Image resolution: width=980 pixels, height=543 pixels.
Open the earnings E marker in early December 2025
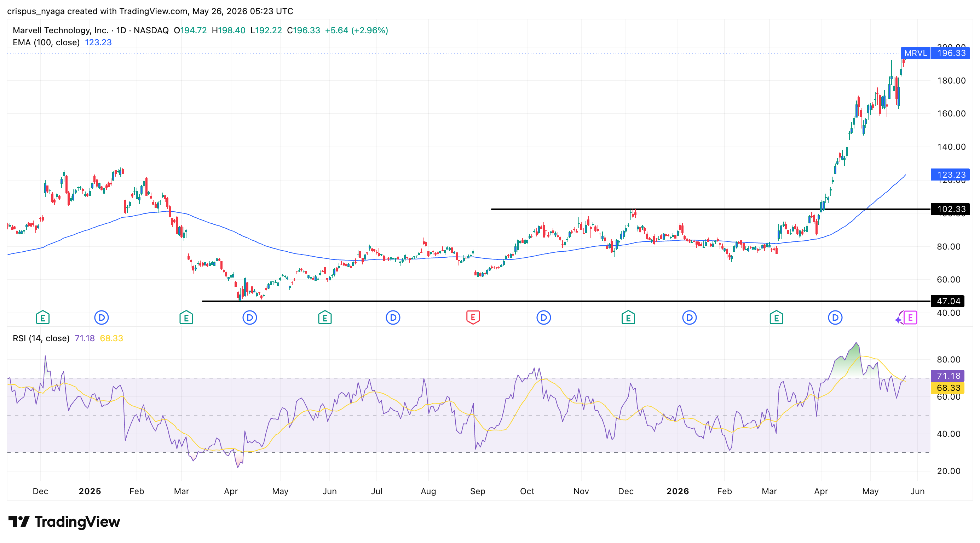(628, 318)
